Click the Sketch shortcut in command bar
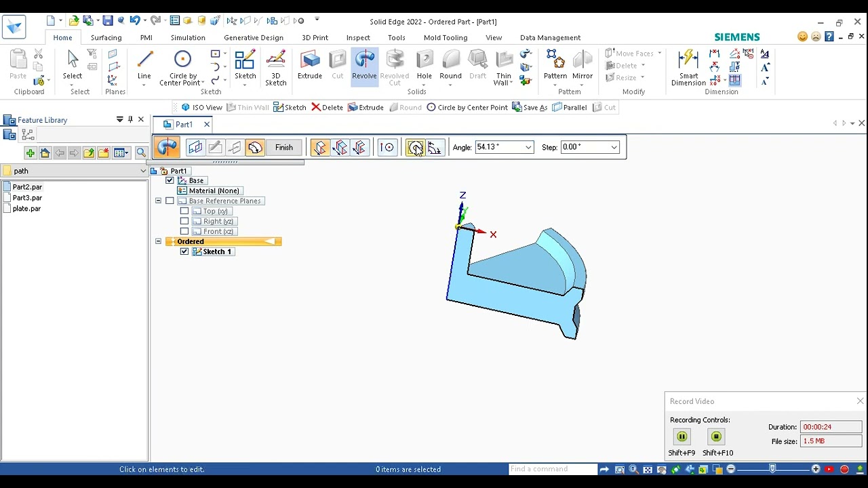868x488 pixels. pyautogui.click(x=290, y=108)
